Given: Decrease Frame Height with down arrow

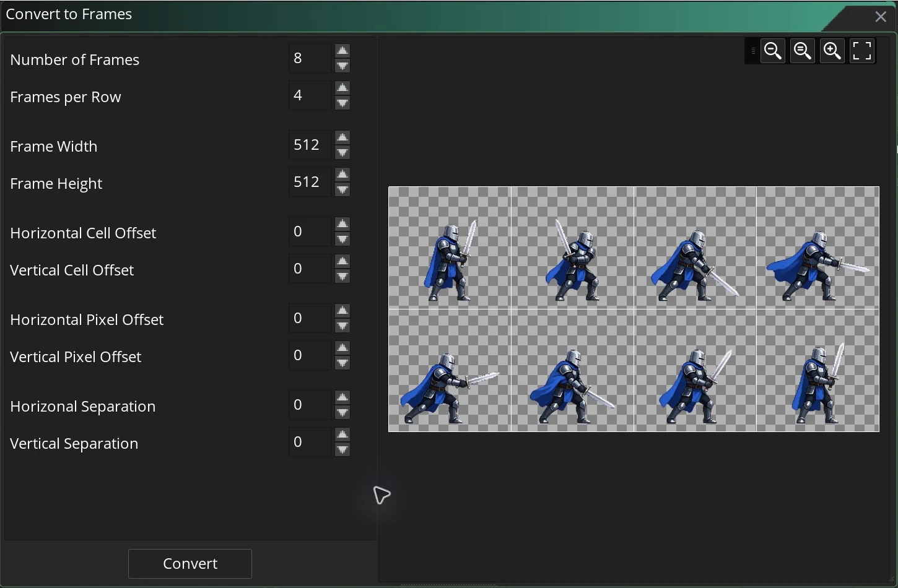Looking at the screenshot, I should [342, 190].
